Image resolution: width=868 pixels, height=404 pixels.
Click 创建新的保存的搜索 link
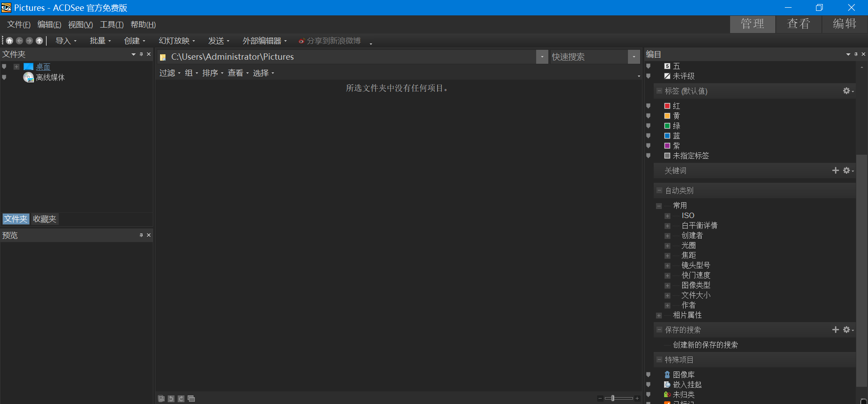pyautogui.click(x=705, y=345)
